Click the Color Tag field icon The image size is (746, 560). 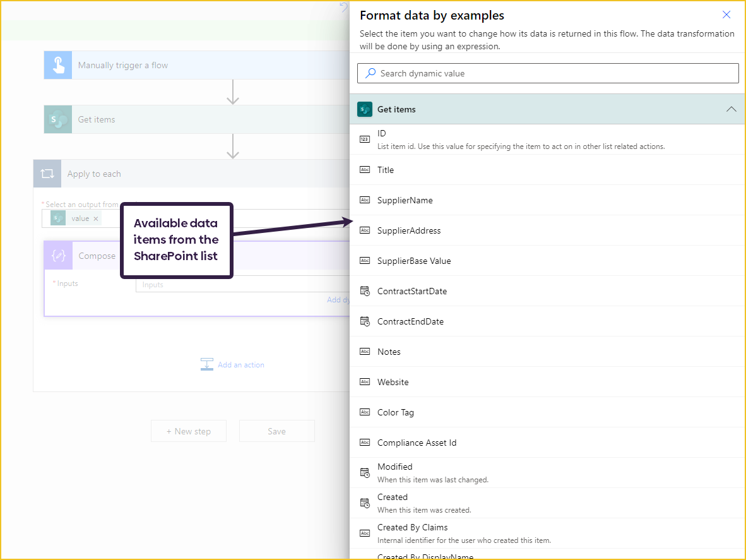click(365, 412)
